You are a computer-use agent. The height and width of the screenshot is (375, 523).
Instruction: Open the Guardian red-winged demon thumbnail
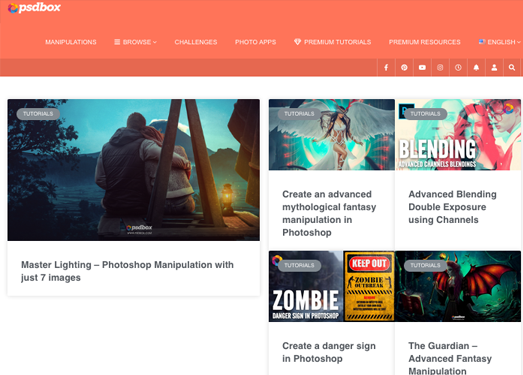458,286
